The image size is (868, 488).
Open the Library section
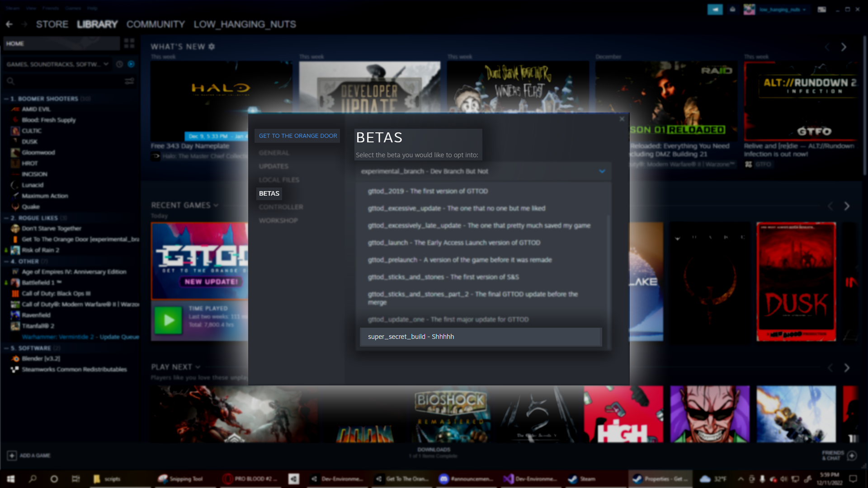click(97, 24)
